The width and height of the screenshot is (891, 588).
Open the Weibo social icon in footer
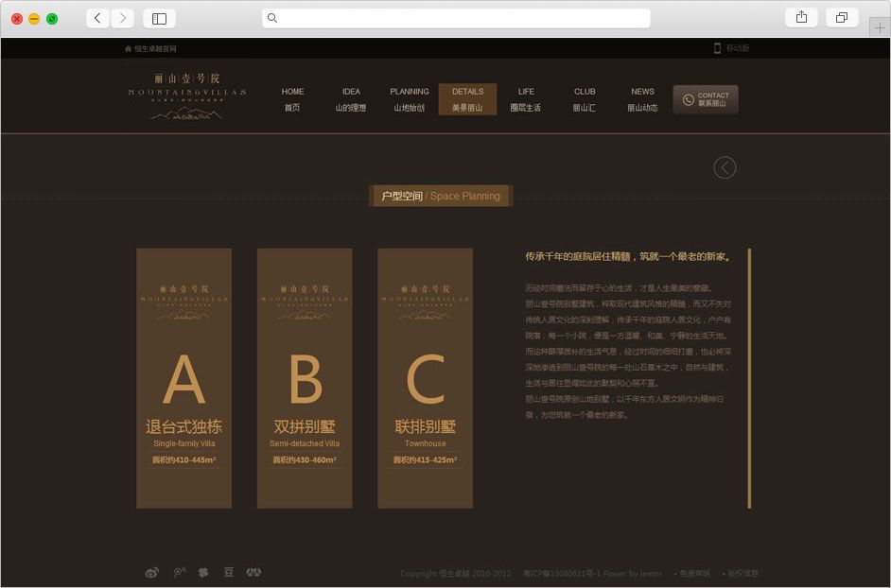click(x=152, y=572)
